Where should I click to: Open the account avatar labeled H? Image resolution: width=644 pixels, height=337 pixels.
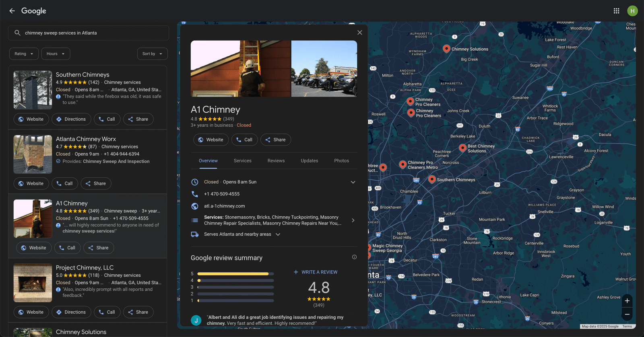point(632,11)
